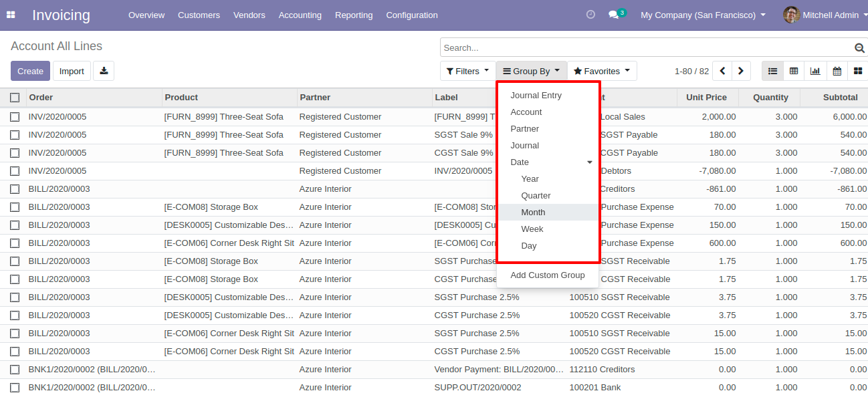This screenshot has width=868, height=393.
Task: Group by date Month
Action: (x=548, y=213)
